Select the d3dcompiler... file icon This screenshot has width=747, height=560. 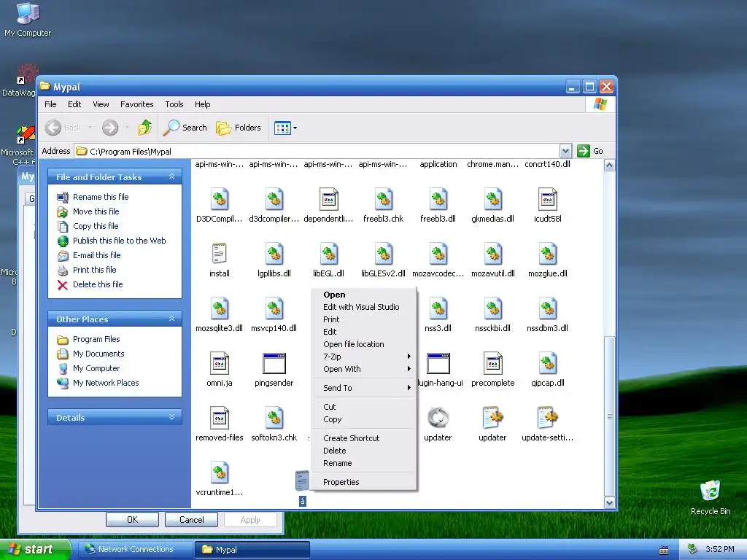(x=274, y=200)
